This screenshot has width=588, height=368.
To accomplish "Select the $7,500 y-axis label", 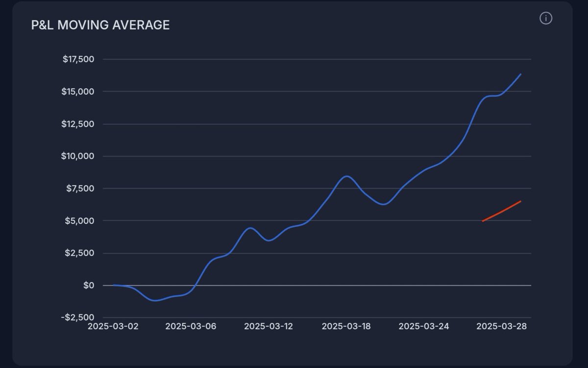I will 80,188.
